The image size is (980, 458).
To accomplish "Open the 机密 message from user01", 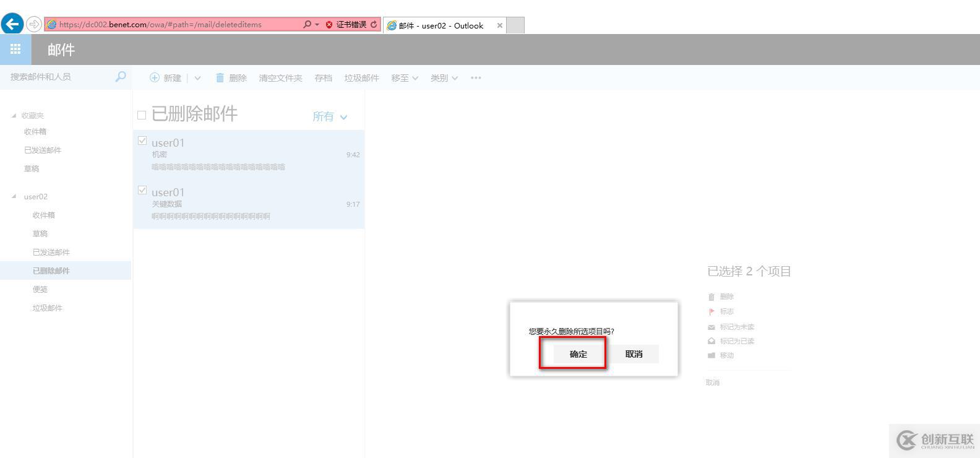I will pyautogui.click(x=249, y=155).
